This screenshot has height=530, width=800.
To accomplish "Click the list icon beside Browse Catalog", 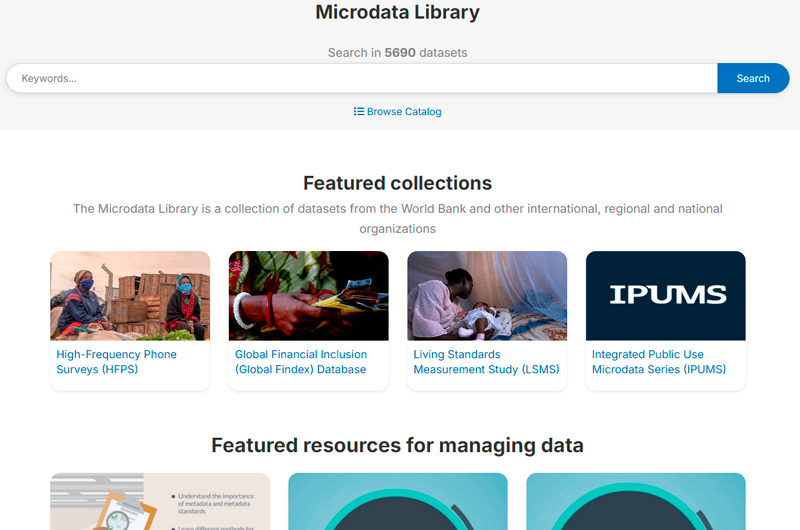I will (359, 111).
